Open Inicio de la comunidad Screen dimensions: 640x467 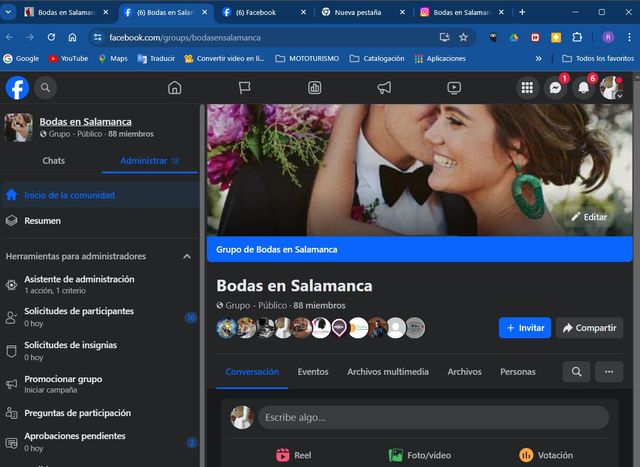(100, 195)
